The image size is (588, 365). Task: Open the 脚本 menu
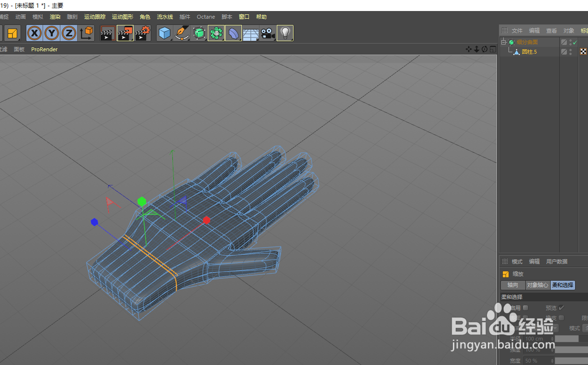227,17
